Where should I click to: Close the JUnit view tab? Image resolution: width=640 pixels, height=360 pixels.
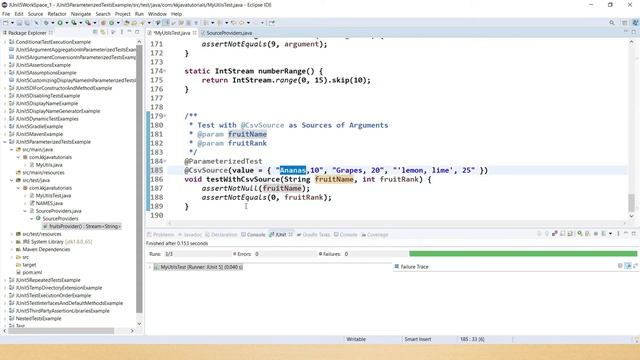click(x=291, y=234)
